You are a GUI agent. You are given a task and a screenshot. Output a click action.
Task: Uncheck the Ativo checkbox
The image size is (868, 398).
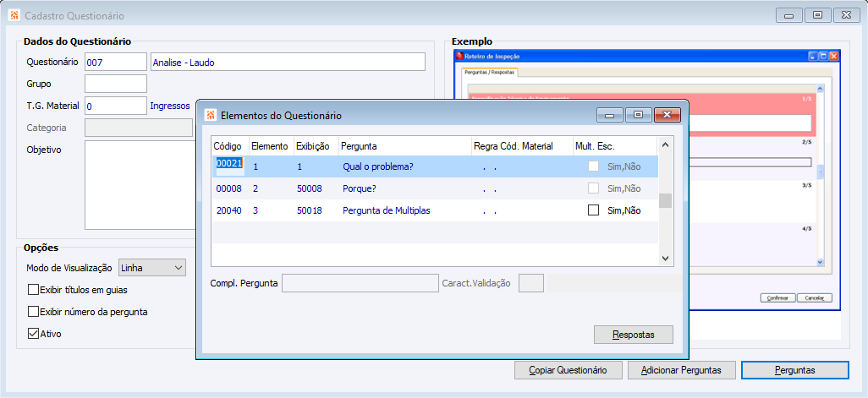pyautogui.click(x=33, y=334)
